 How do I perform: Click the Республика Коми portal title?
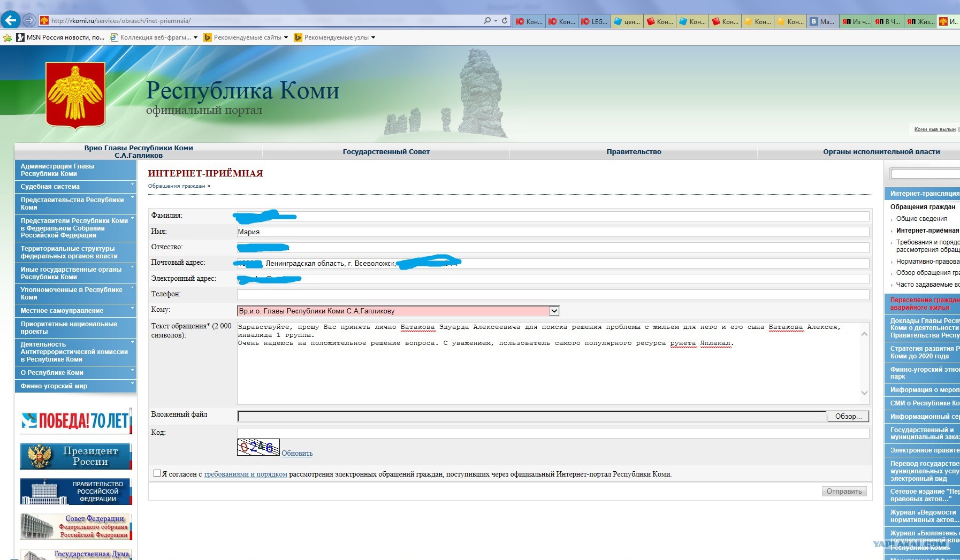[x=243, y=91]
